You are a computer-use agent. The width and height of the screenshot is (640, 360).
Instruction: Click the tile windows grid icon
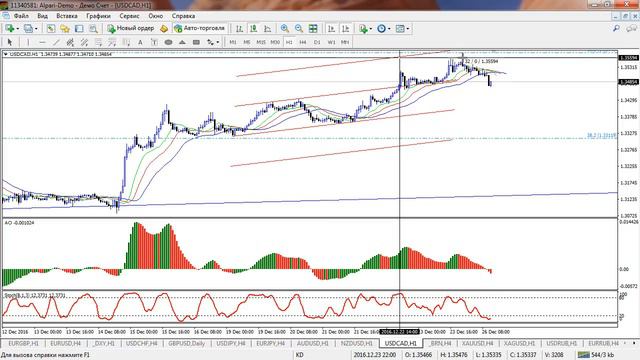click(313, 29)
